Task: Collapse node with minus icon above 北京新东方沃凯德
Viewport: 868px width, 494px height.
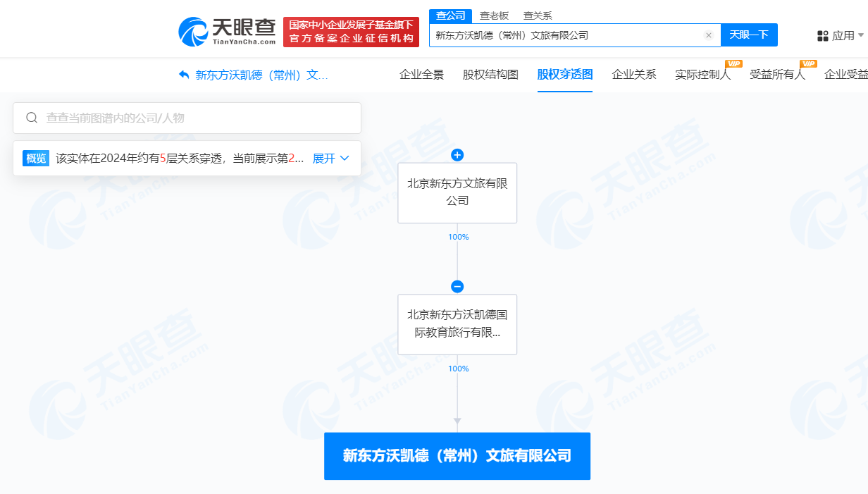Action: [x=457, y=287]
